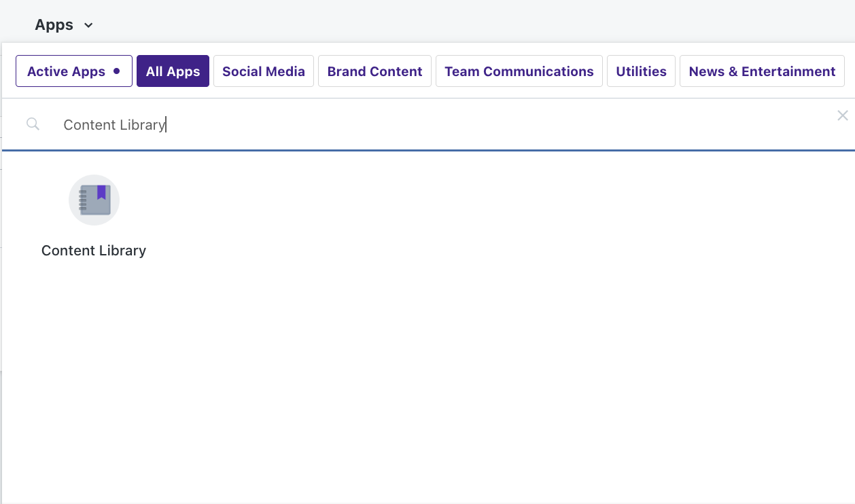
Task: Click the magnifying glass search icon
Action: coord(33,124)
